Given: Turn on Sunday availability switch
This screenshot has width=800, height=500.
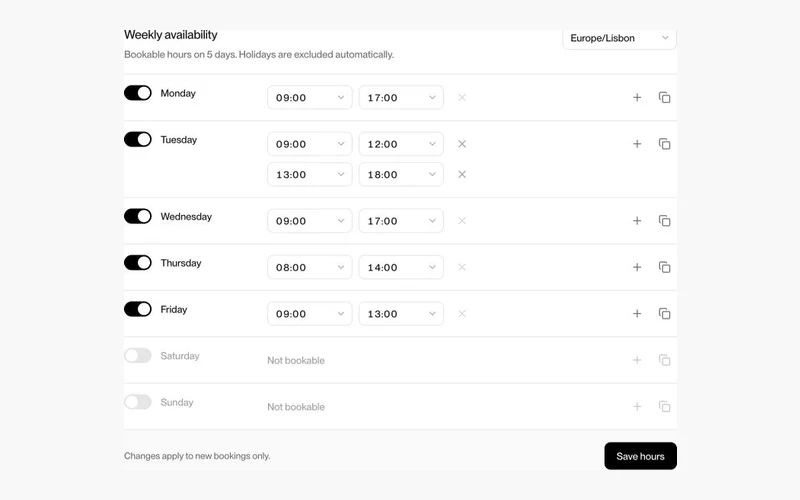Looking at the screenshot, I should point(138,402).
